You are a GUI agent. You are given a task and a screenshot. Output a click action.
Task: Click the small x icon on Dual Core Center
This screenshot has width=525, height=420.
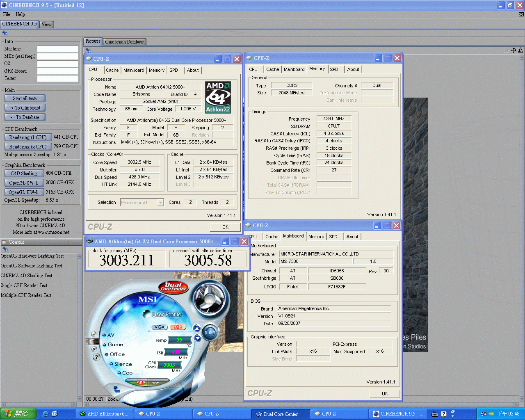[x=95, y=349]
